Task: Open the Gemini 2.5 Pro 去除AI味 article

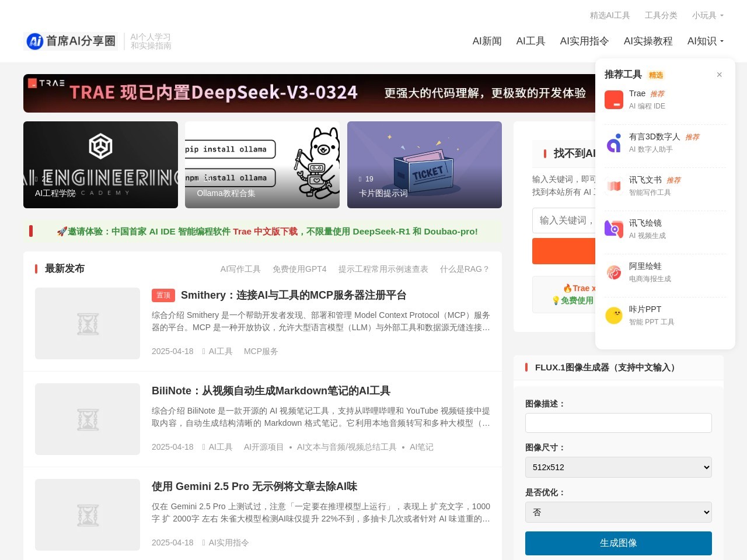Action: [254, 487]
